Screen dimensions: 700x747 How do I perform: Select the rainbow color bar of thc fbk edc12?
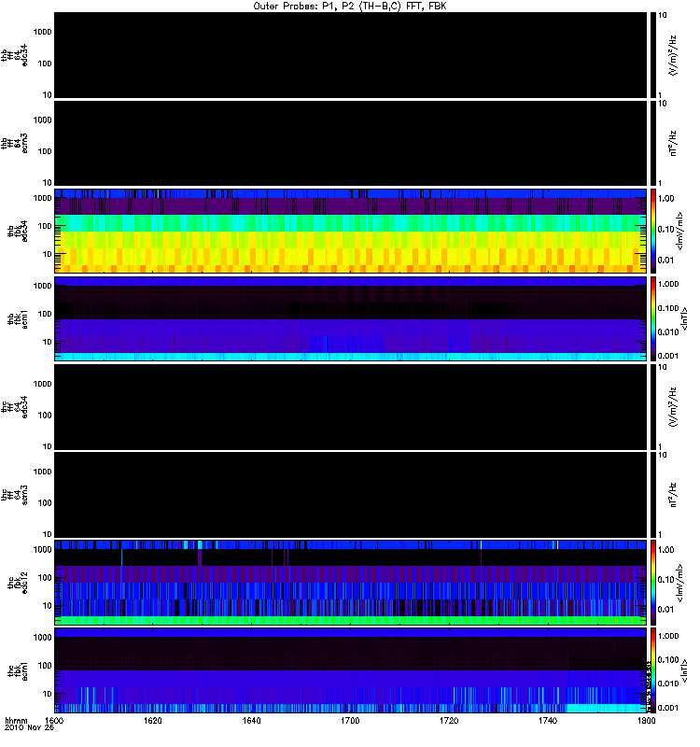click(x=653, y=582)
